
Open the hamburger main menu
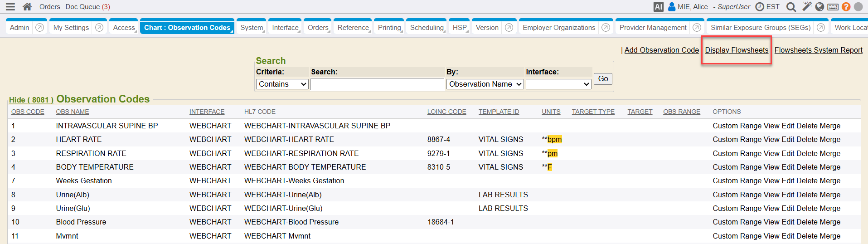[x=10, y=7]
